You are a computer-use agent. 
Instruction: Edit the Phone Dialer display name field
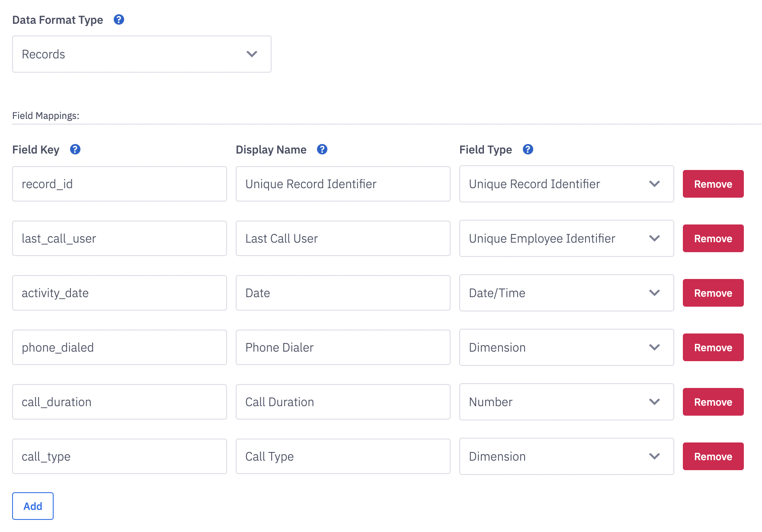(x=343, y=347)
